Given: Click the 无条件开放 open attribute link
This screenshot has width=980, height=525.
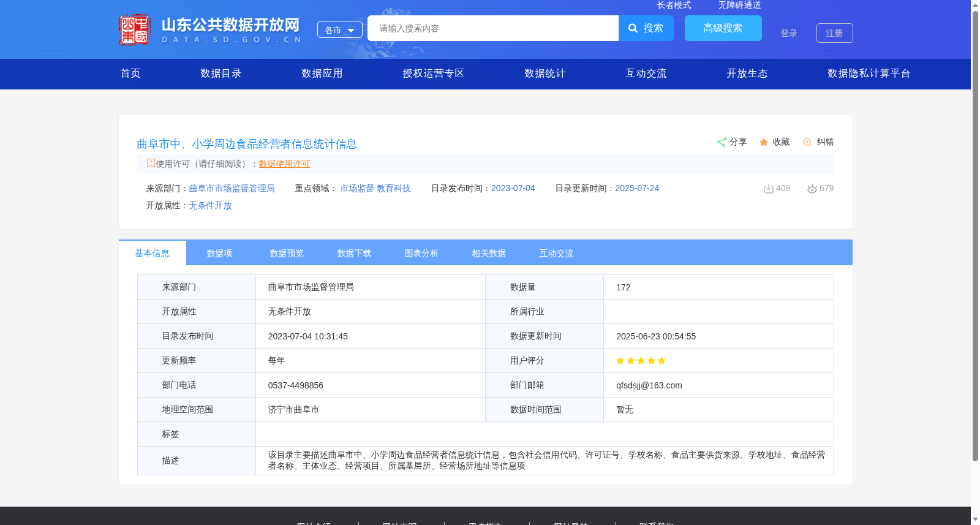Looking at the screenshot, I should (x=211, y=205).
